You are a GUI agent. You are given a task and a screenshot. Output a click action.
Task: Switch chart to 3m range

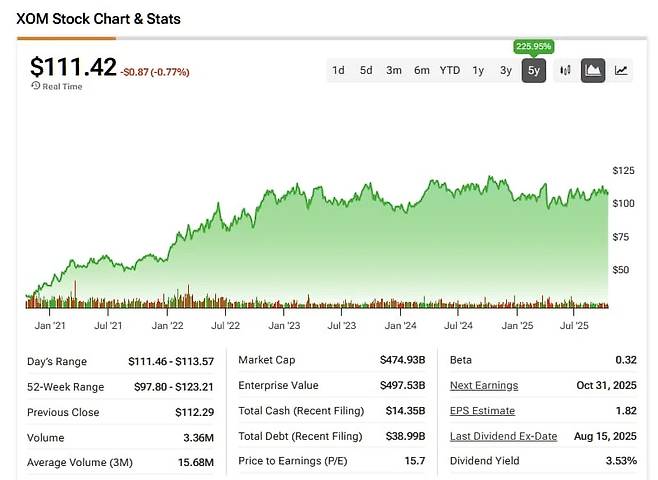point(394,70)
